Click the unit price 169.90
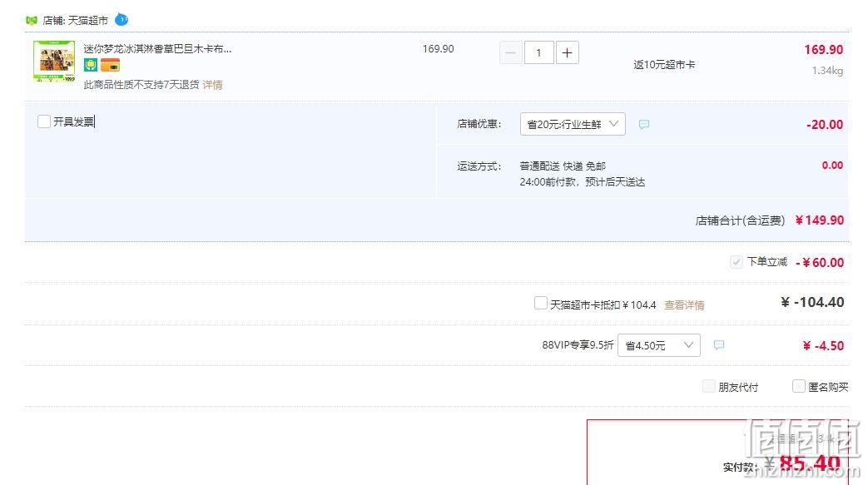The image size is (868, 485). point(438,49)
